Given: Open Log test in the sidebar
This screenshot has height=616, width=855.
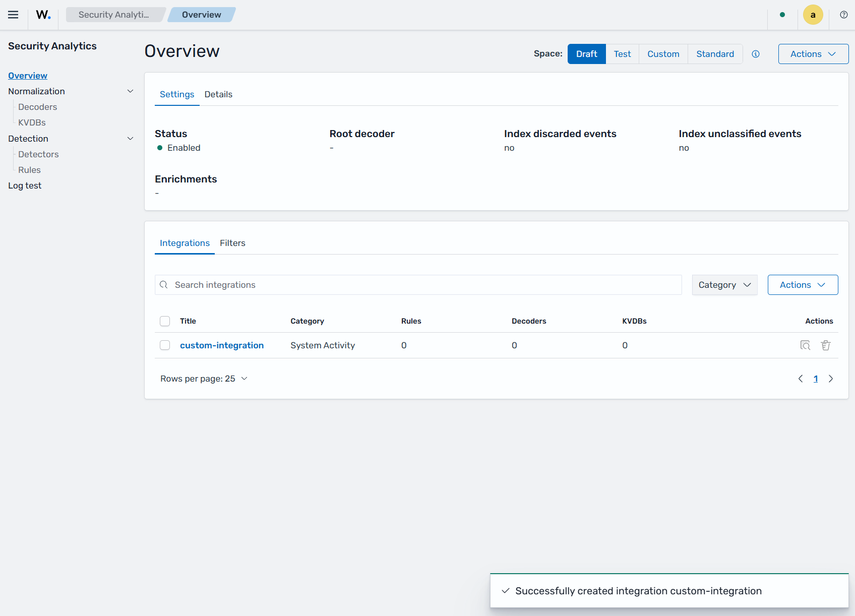Looking at the screenshot, I should click(25, 186).
